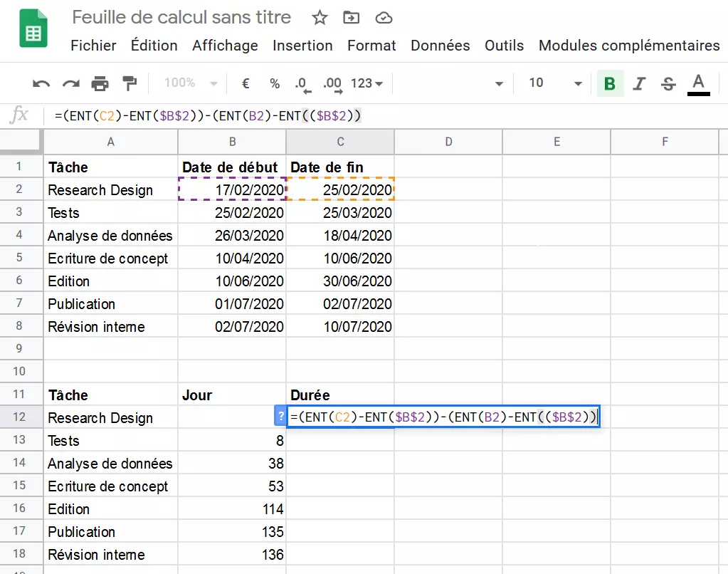Click cell containing 17/02/2020

point(232,189)
